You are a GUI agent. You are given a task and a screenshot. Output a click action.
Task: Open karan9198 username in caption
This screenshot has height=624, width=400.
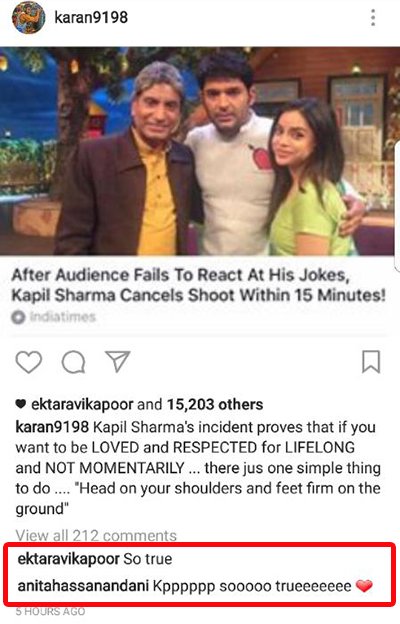click(x=52, y=427)
